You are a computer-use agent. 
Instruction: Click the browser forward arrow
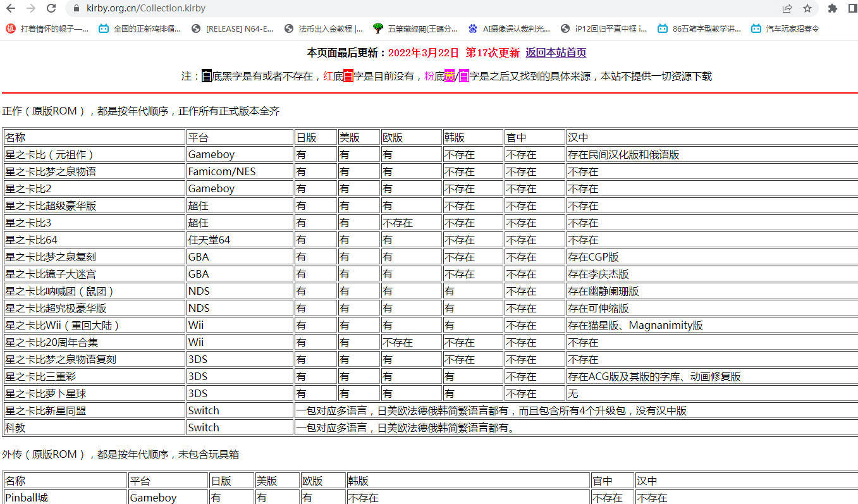[x=31, y=8]
